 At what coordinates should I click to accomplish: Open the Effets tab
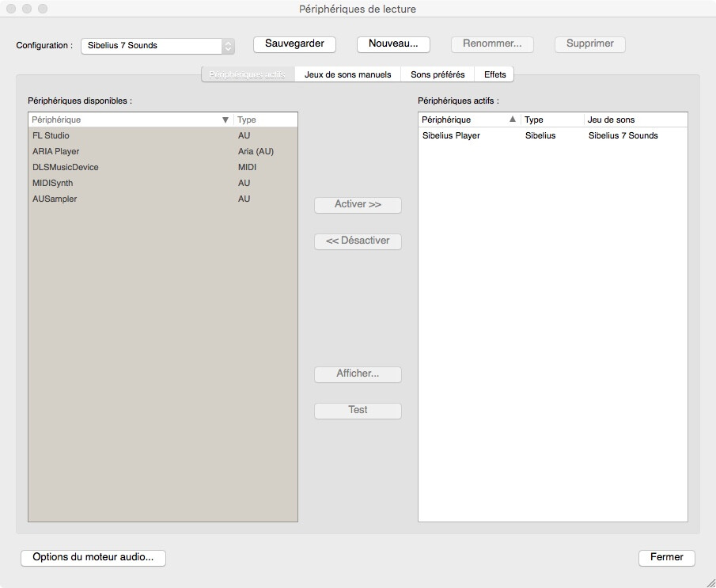click(x=495, y=74)
